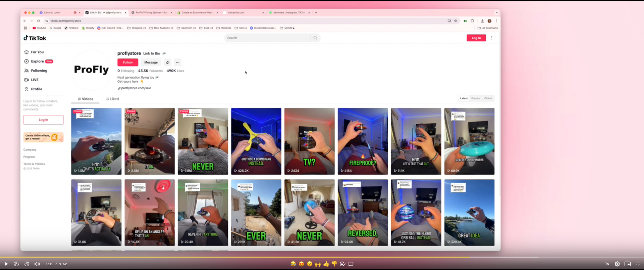Open the FIREPROOF? video thumbnail
The image size is (644, 270).
point(363,141)
